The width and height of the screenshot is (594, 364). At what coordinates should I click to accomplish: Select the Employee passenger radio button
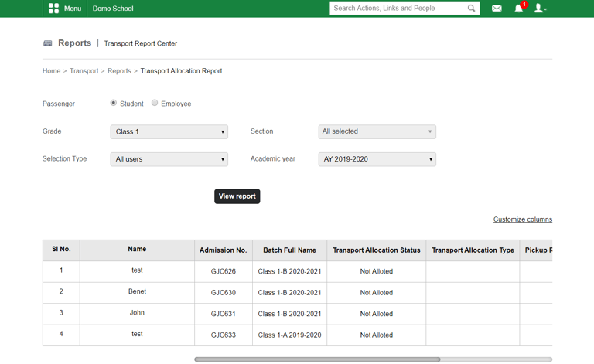(155, 103)
